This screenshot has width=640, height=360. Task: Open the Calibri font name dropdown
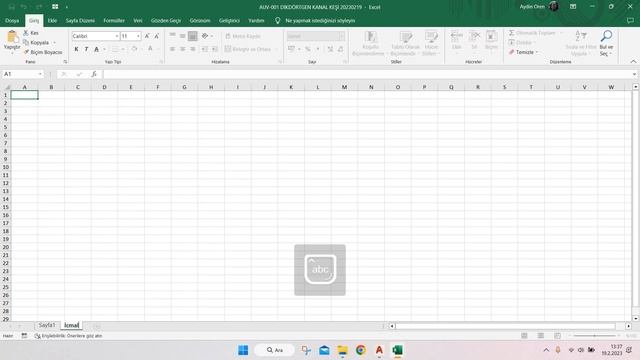coord(117,36)
